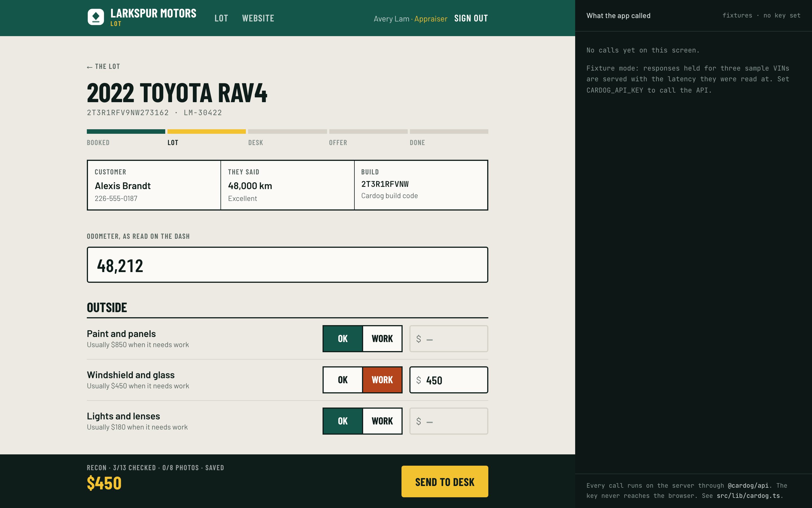
Task: Click the Avery Lam Appraiser user label
Action: [410, 19]
